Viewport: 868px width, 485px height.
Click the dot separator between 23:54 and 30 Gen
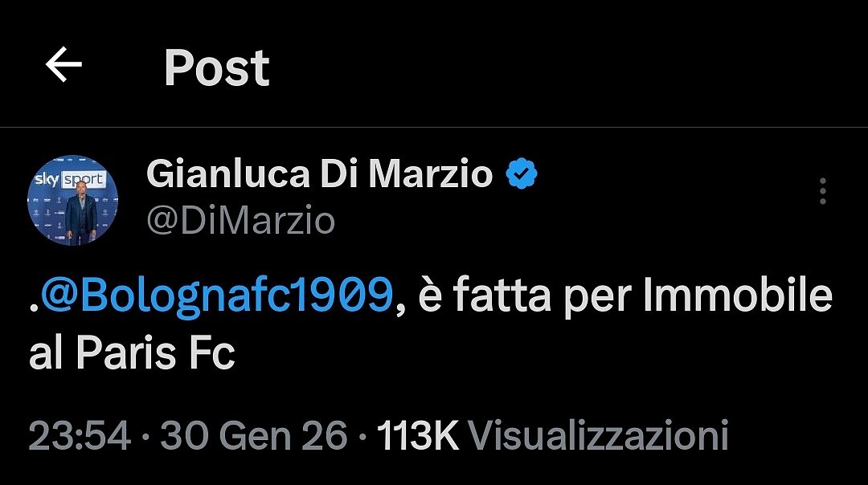[x=145, y=436]
